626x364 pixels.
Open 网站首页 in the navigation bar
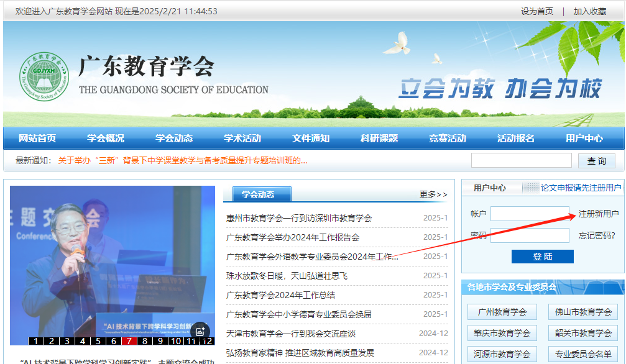click(37, 139)
